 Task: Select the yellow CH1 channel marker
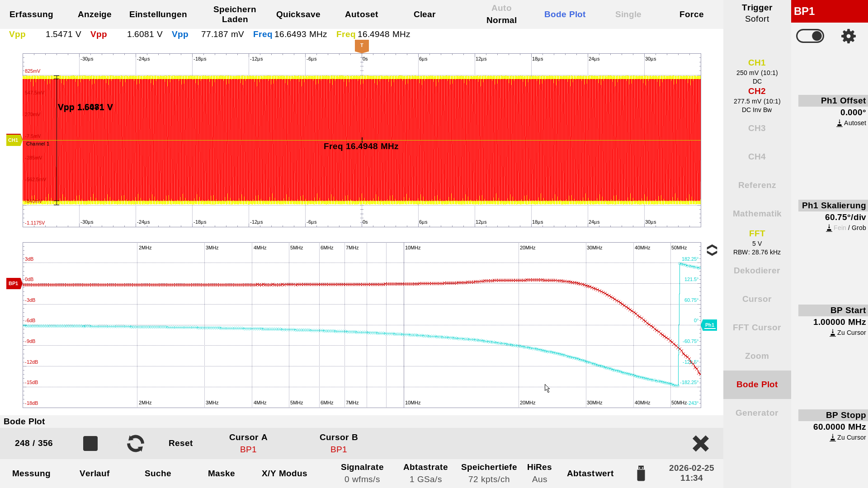click(x=14, y=140)
